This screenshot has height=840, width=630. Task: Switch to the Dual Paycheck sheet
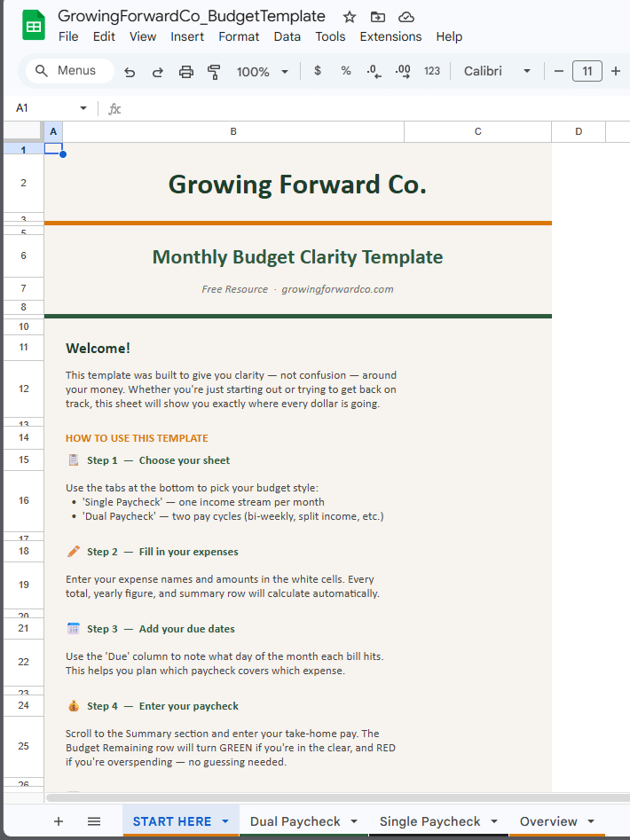coord(295,821)
